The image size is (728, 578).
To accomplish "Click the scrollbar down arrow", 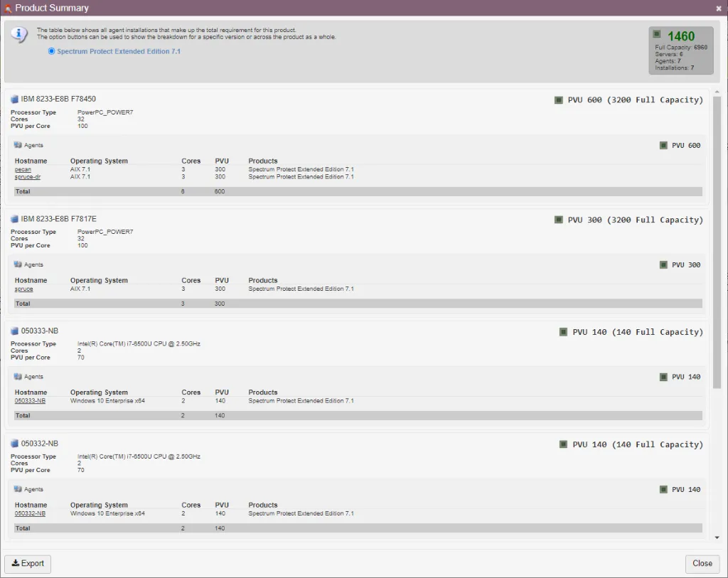I will click(717, 537).
